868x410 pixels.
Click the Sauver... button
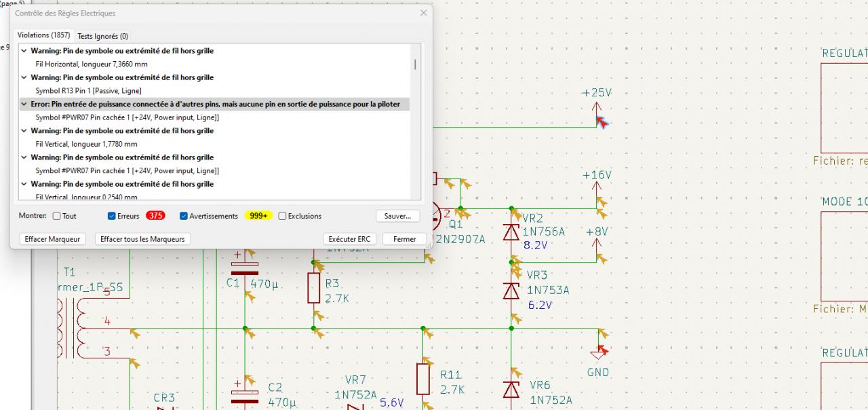coord(397,216)
